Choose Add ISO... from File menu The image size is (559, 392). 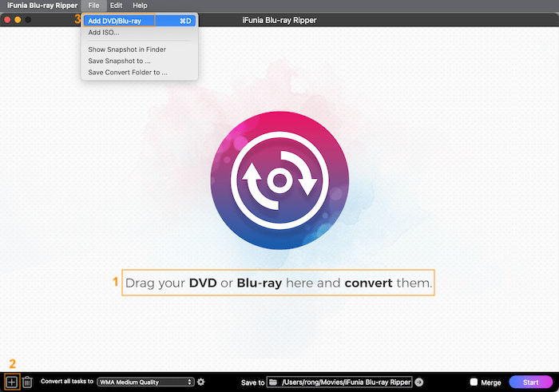[x=104, y=33]
